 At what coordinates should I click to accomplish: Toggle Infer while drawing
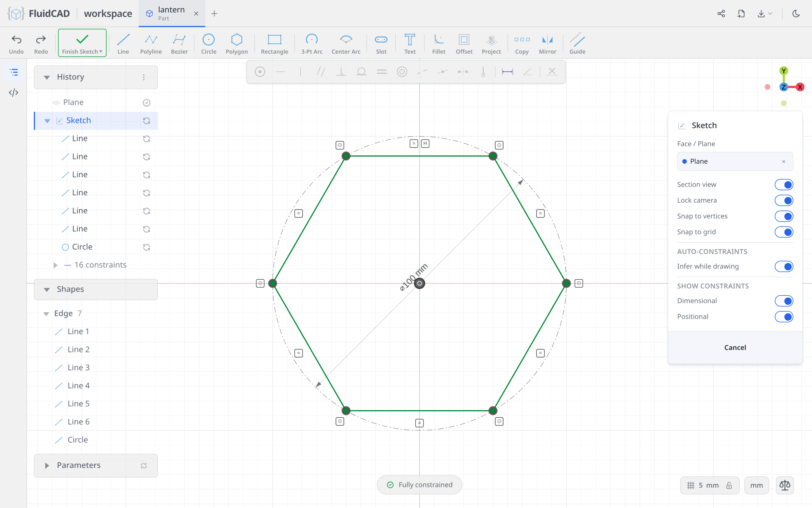784,266
